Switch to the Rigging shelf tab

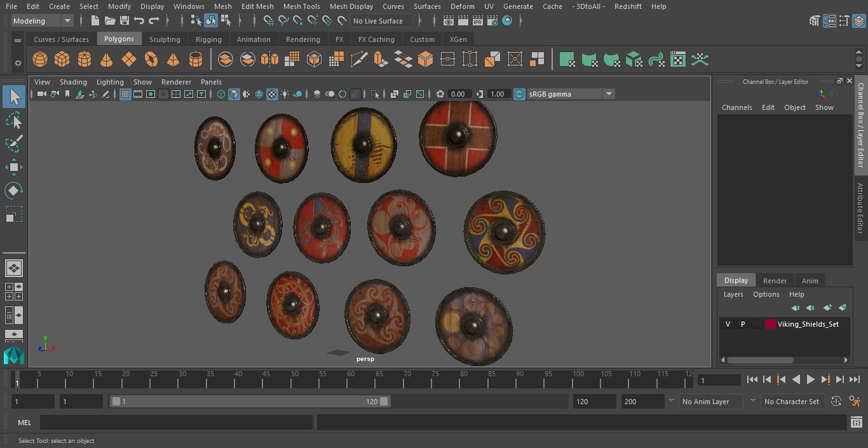pos(208,39)
